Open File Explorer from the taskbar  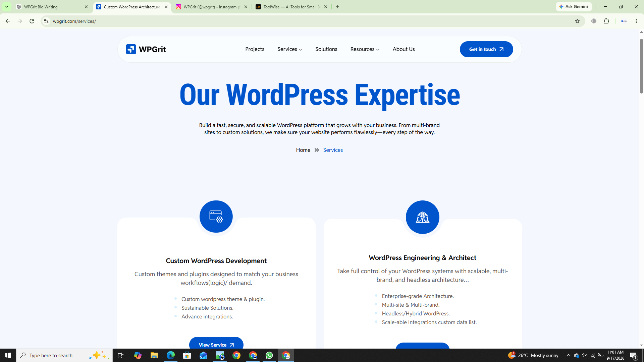pos(154,355)
